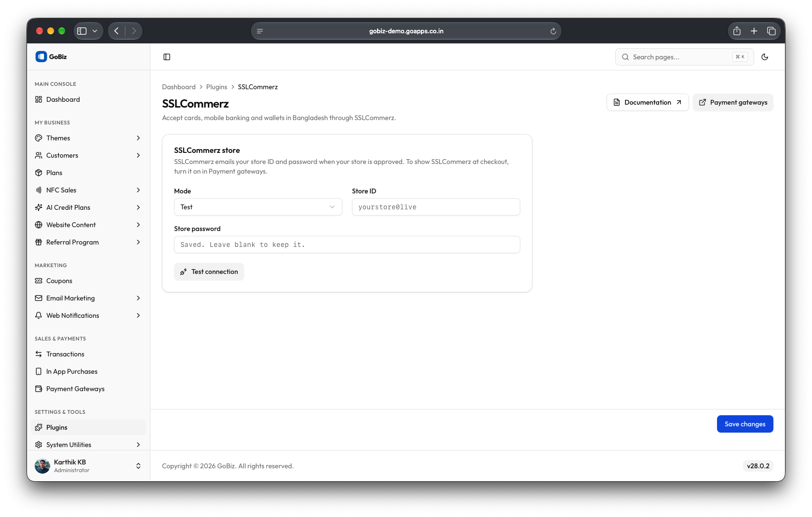Click the Payment Gateways wallet icon
The height and width of the screenshot is (517, 812).
point(39,389)
